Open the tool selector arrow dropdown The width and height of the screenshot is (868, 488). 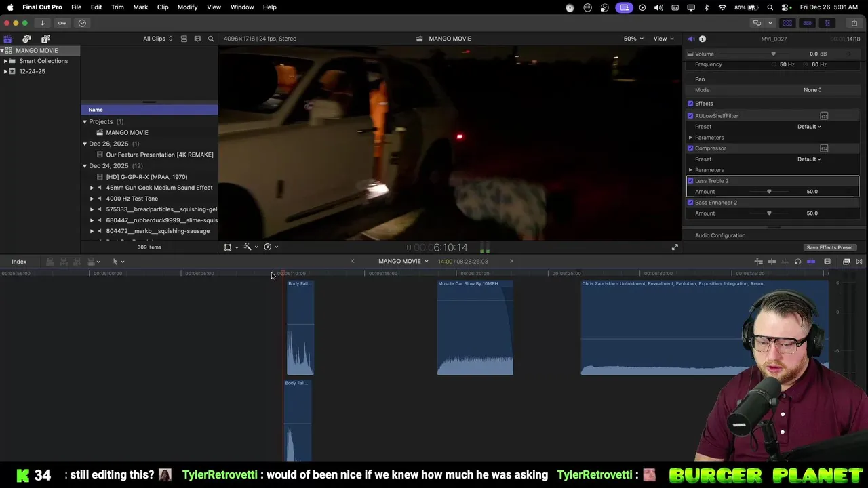tap(118, 262)
